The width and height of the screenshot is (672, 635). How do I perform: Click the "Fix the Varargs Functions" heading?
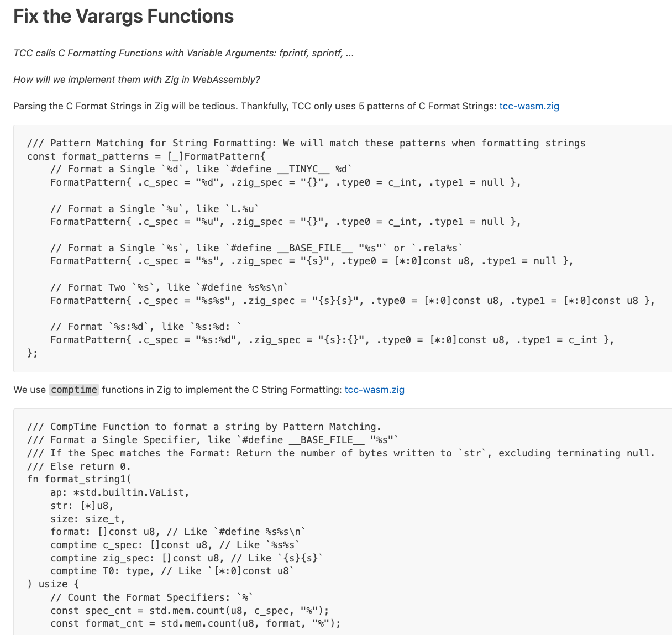(123, 17)
